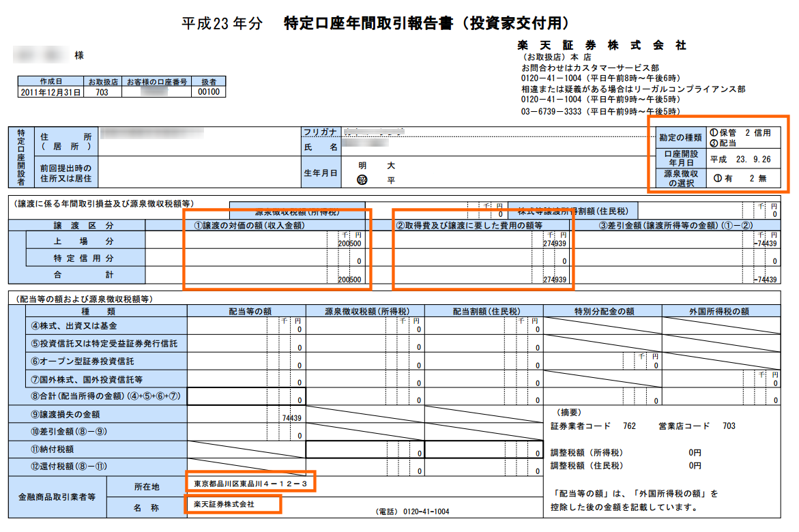Screen dimensions: 799x532
Task: Select the circled 昭 era in 生年月日
Action: pos(362,180)
